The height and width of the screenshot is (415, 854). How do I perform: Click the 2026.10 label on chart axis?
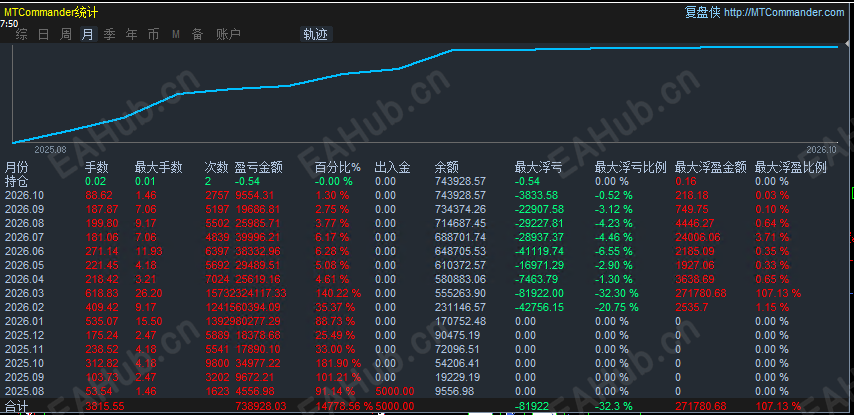click(x=821, y=149)
